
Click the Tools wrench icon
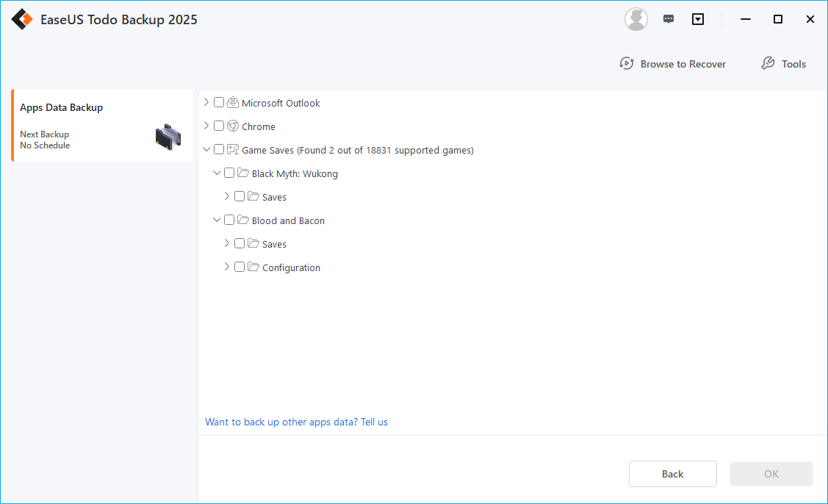768,63
